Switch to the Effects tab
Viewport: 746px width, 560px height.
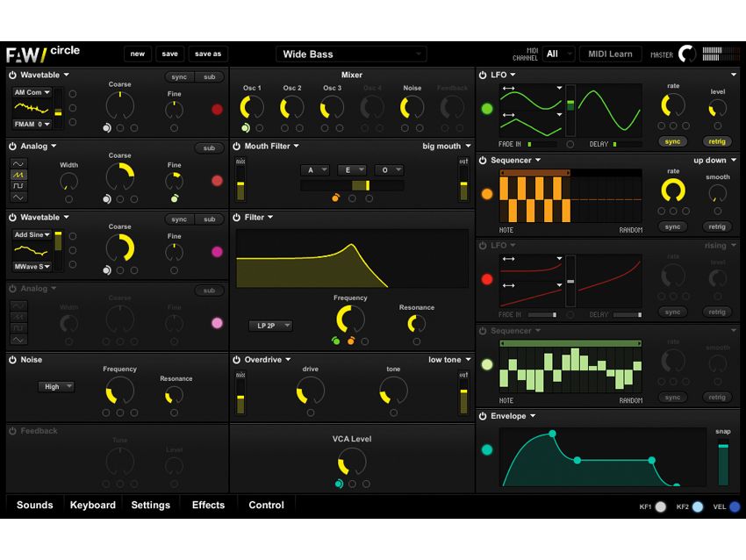click(x=208, y=505)
